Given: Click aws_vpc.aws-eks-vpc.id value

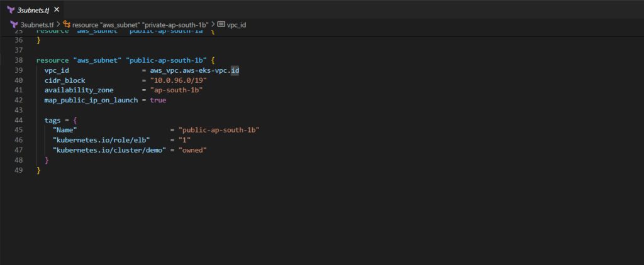Looking at the screenshot, I should pyautogui.click(x=195, y=70).
